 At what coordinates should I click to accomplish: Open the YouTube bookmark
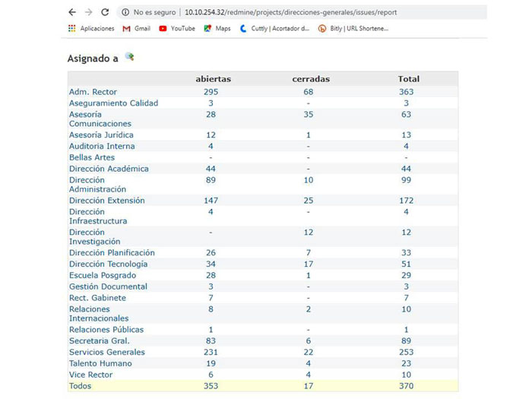point(177,29)
